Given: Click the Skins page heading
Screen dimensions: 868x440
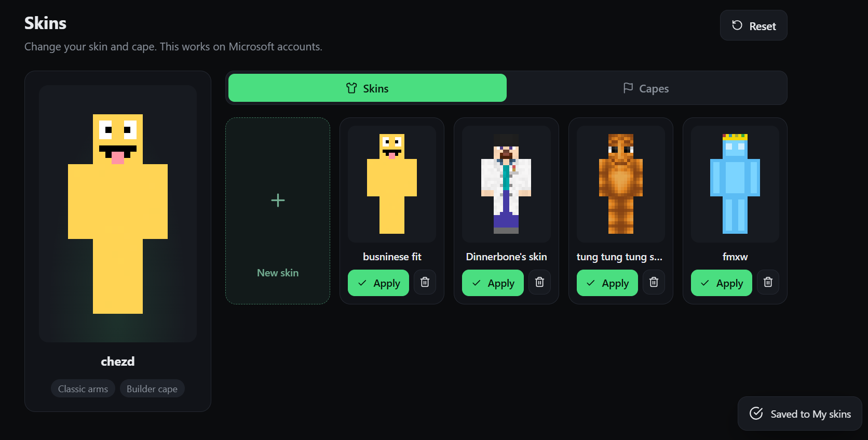Looking at the screenshot, I should point(46,23).
